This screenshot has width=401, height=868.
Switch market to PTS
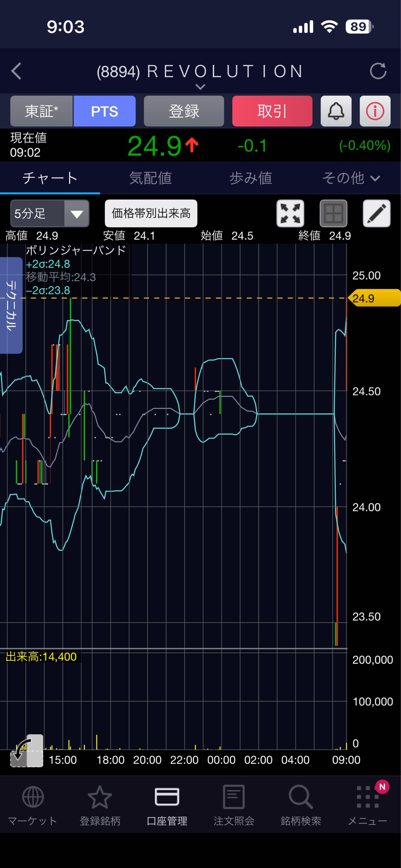104,111
